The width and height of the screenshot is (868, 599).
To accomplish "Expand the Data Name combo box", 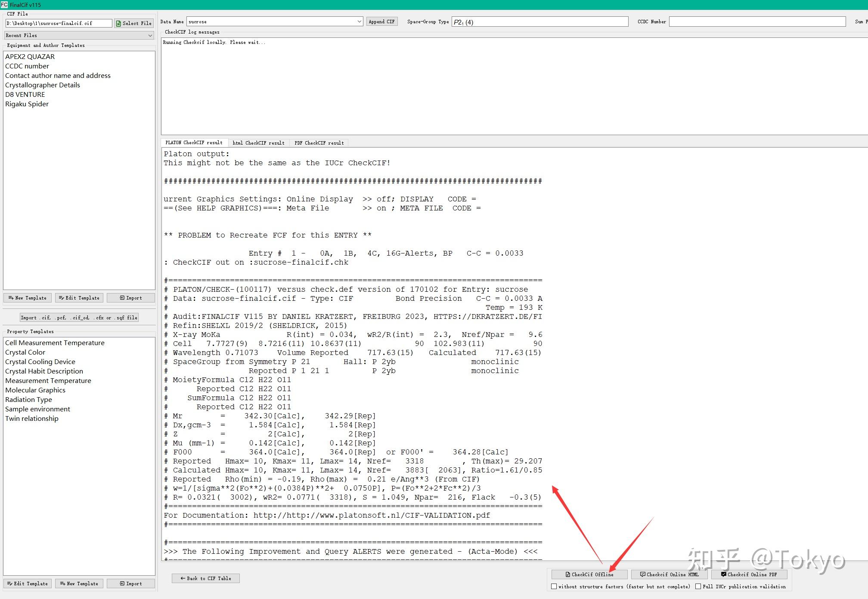I will [x=359, y=22].
